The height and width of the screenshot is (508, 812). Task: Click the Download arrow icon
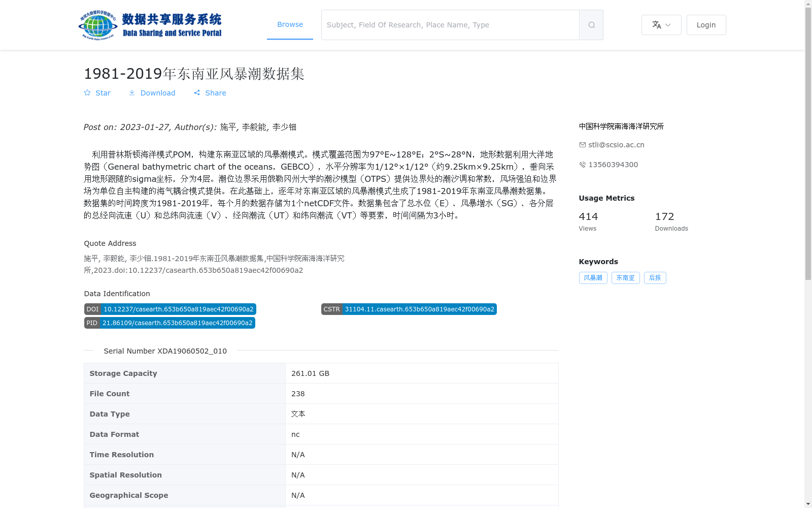coord(132,93)
